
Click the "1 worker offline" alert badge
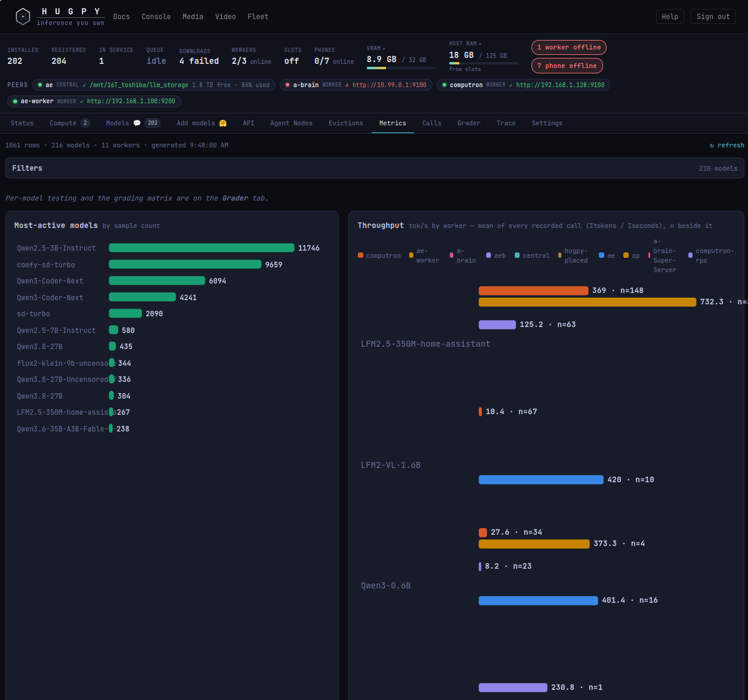(569, 47)
